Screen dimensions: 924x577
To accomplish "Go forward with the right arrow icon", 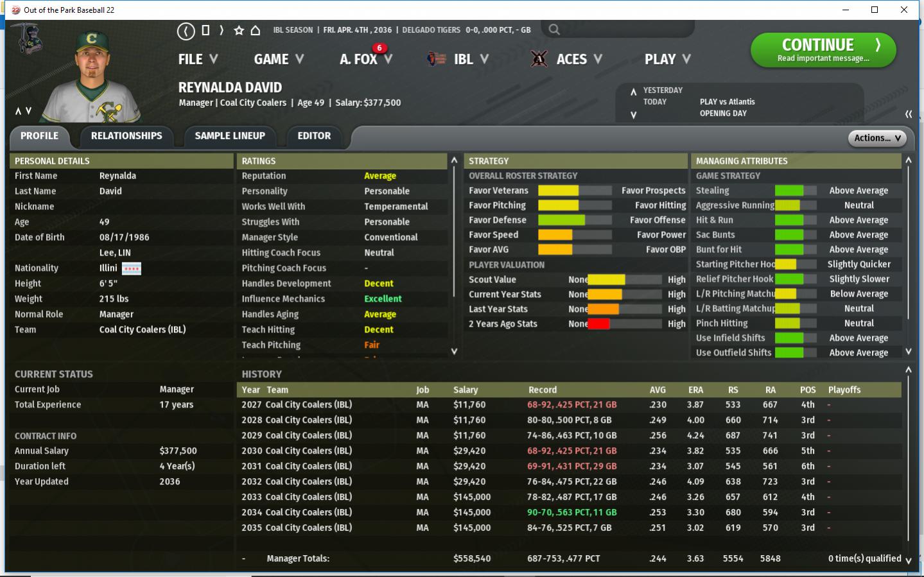I will tap(222, 30).
